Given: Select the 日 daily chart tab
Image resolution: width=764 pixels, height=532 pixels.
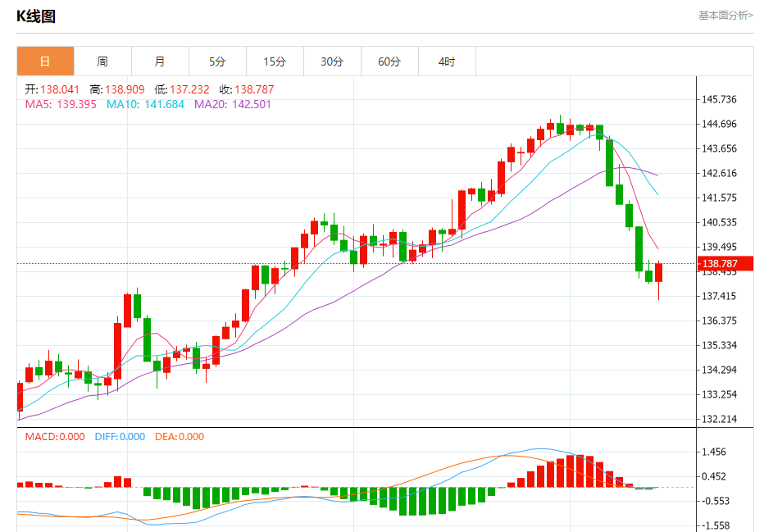Looking at the screenshot, I should tap(45, 61).
